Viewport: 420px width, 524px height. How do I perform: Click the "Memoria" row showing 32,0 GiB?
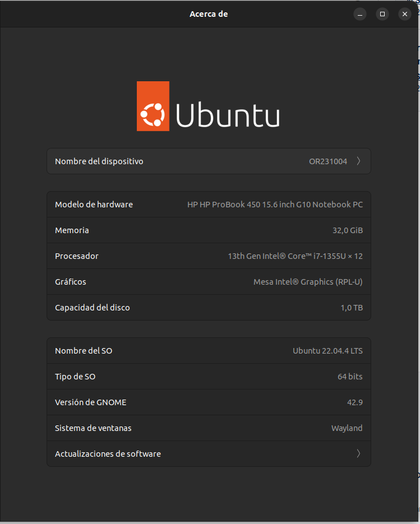click(209, 230)
